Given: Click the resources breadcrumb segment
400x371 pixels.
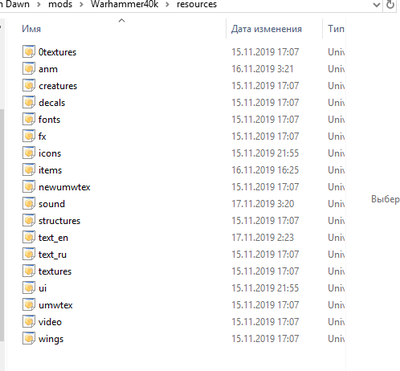Looking at the screenshot, I should [x=197, y=4].
